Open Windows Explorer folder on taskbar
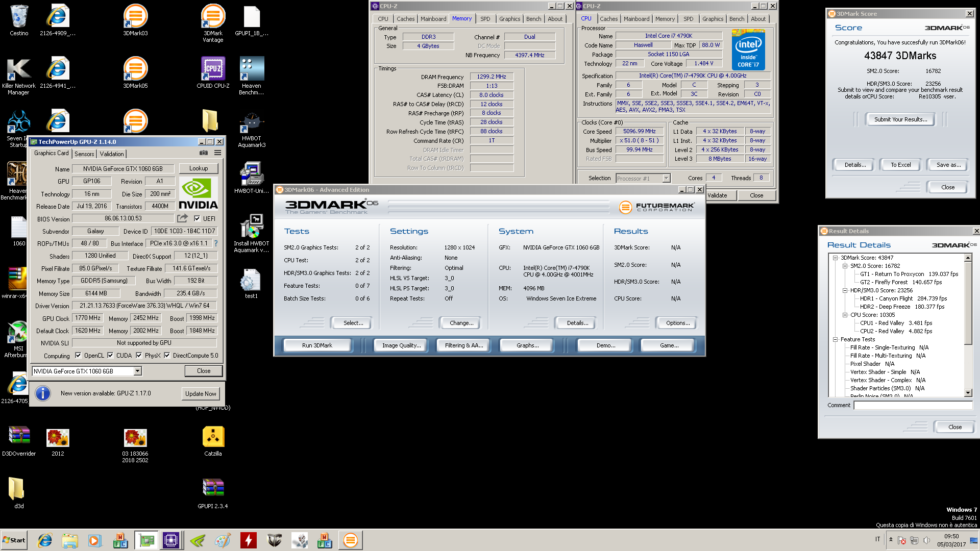The width and height of the screenshot is (980, 551). [x=70, y=540]
